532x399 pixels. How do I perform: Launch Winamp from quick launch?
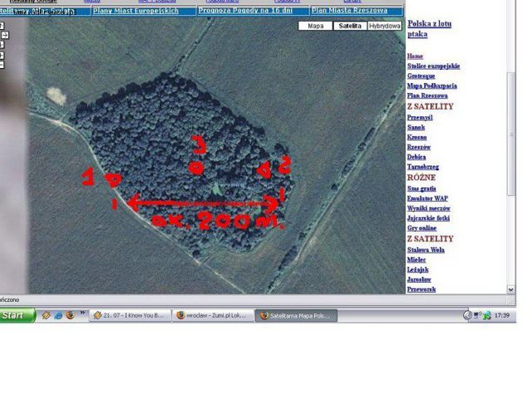[x=47, y=315]
